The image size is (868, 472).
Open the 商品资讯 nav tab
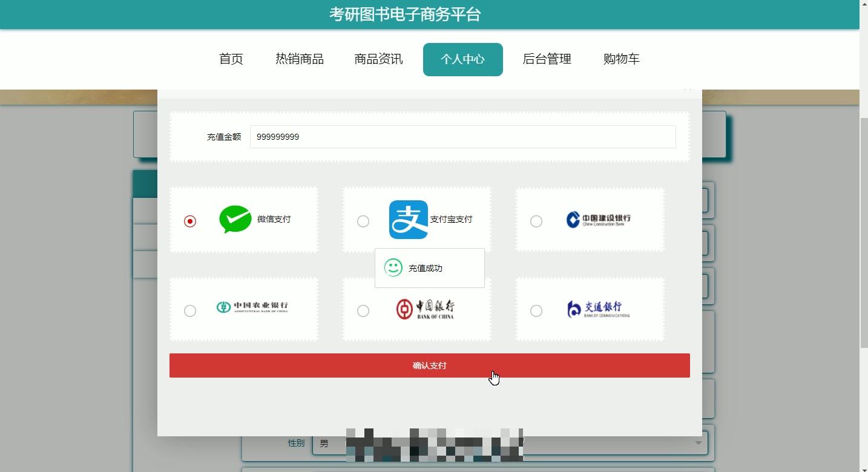379,59
